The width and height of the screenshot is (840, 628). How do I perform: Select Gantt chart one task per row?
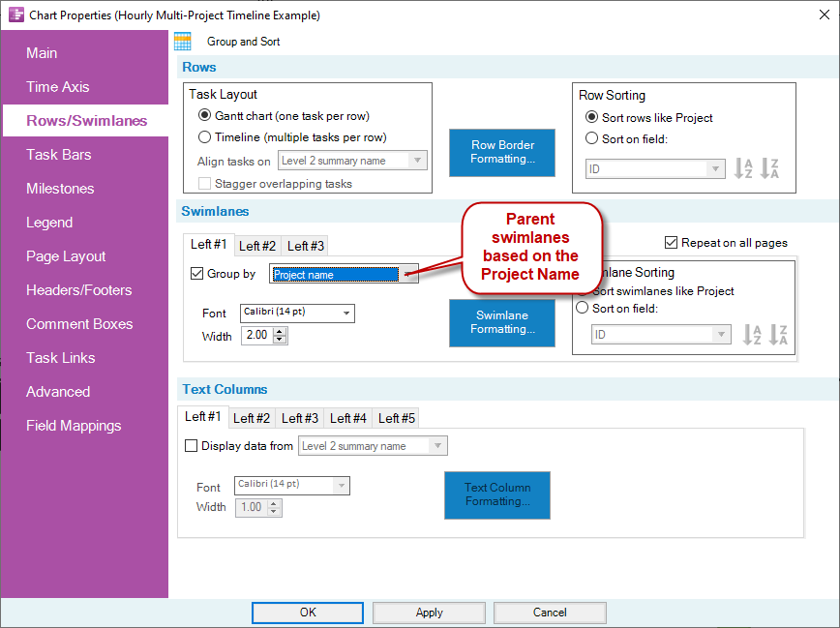coord(204,115)
